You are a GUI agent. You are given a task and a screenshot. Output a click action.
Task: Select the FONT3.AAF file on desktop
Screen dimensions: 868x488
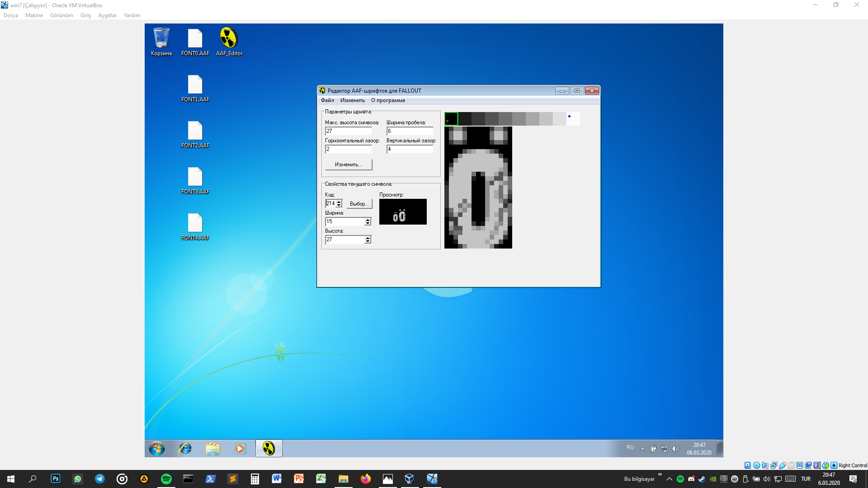[195, 180]
